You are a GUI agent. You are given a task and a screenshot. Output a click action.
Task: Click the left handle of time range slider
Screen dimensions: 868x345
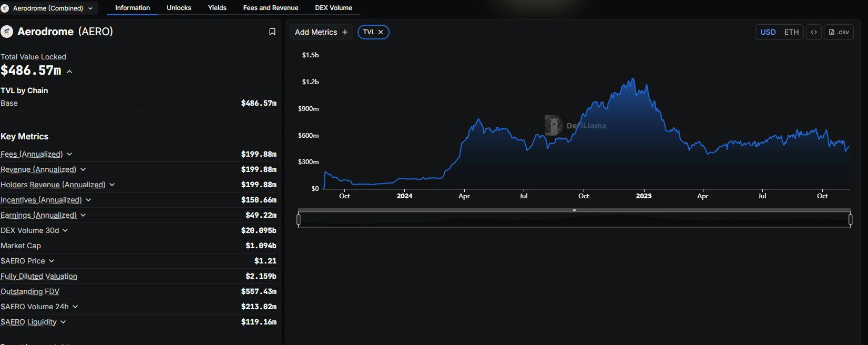click(x=299, y=219)
